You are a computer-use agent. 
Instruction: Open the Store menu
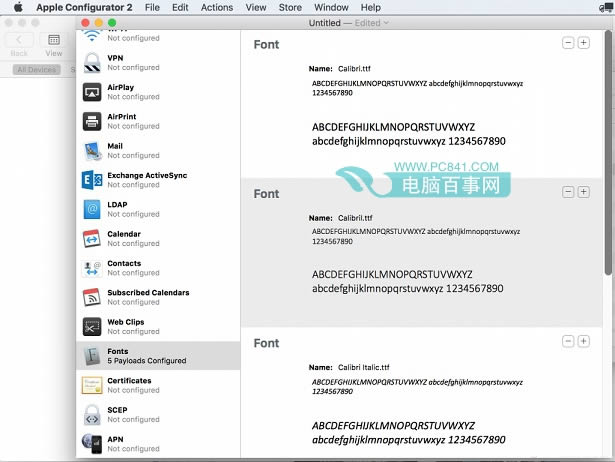(290, 7)
